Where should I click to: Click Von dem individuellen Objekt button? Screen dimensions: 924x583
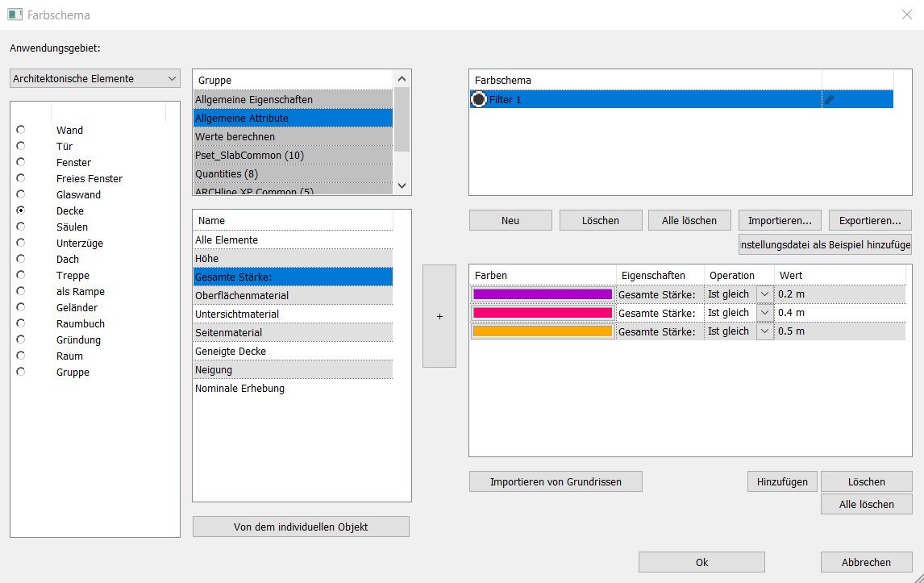pos(301,527)
